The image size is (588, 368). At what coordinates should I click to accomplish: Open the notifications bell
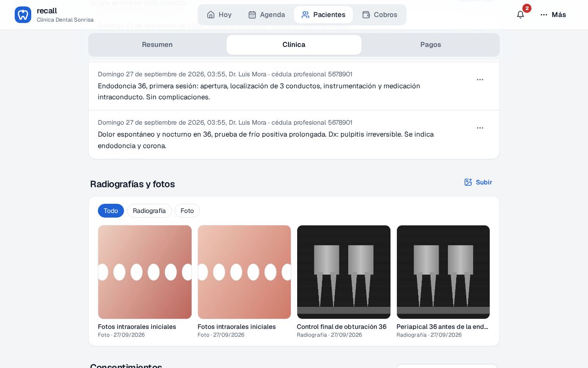tap(520, 15)
